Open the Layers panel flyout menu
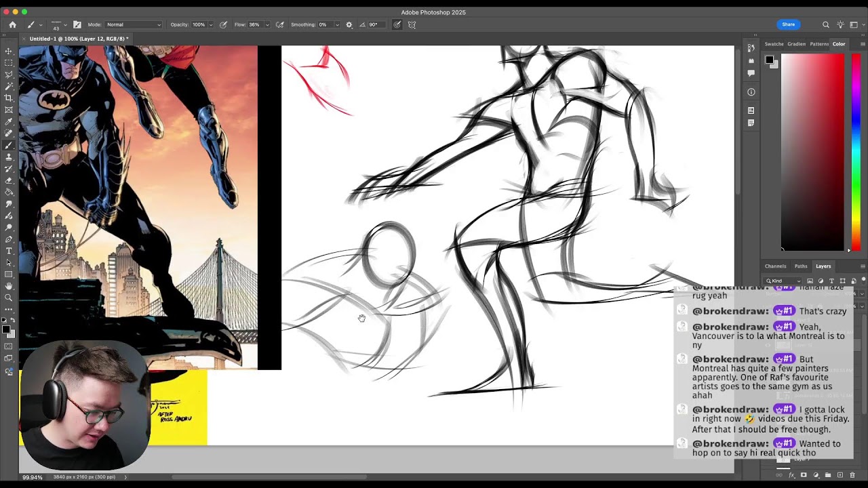This screenshot has height=488, width=868. pos(863,266)
